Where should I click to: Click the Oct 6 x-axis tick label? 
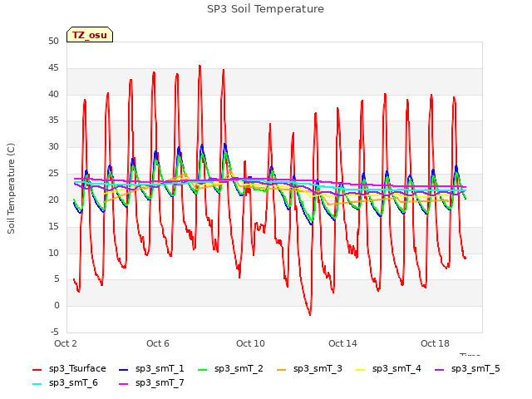[x=158, y=343]
